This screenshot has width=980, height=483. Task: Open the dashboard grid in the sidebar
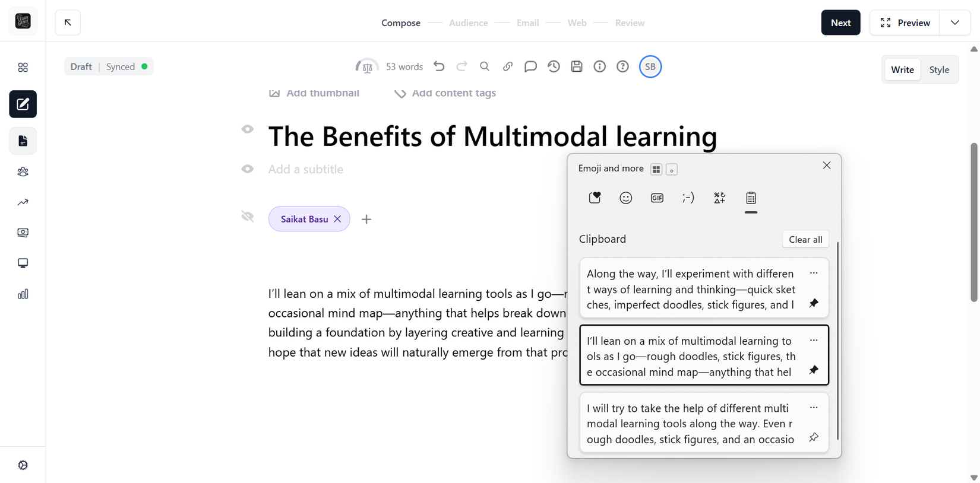tap(23, 68)
